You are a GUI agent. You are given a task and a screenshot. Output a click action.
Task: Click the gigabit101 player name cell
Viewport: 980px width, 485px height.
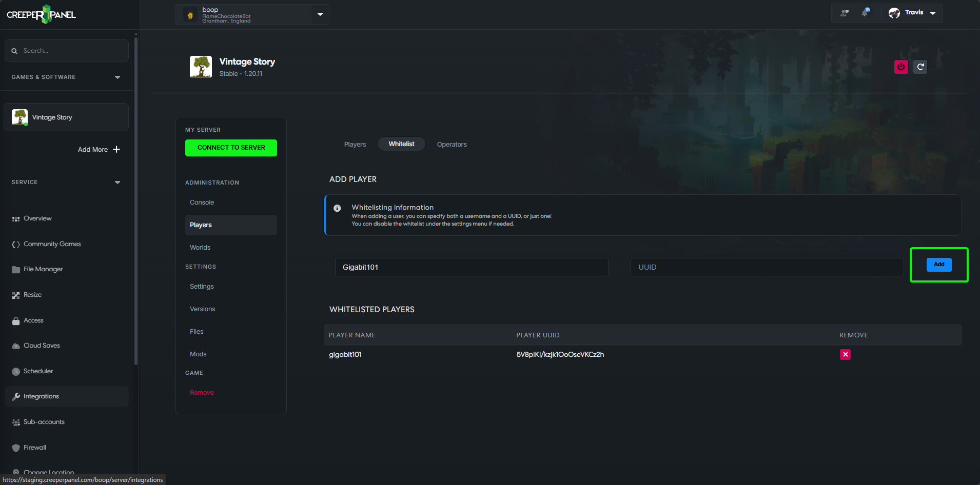(x=345, y=354)
